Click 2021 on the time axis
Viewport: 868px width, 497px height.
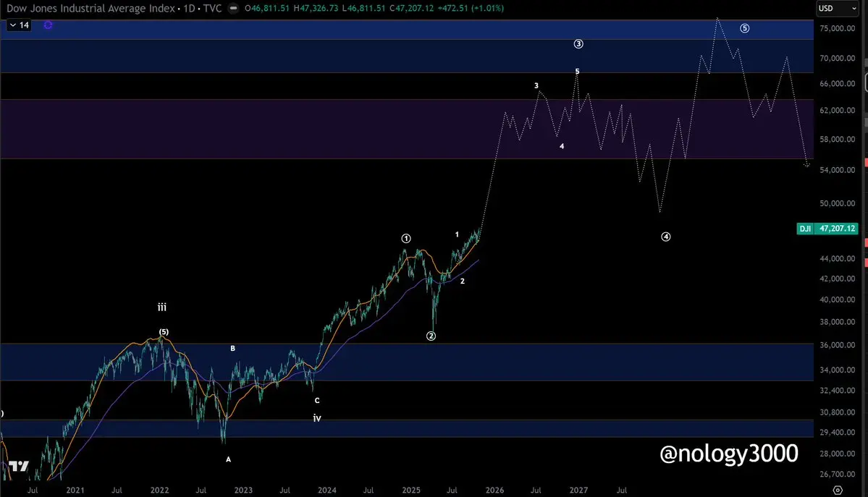click(75, 490)
